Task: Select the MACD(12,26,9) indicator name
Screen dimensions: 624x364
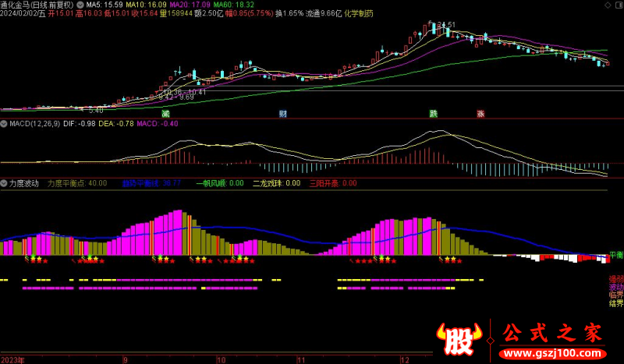Action: pos(31,123)
